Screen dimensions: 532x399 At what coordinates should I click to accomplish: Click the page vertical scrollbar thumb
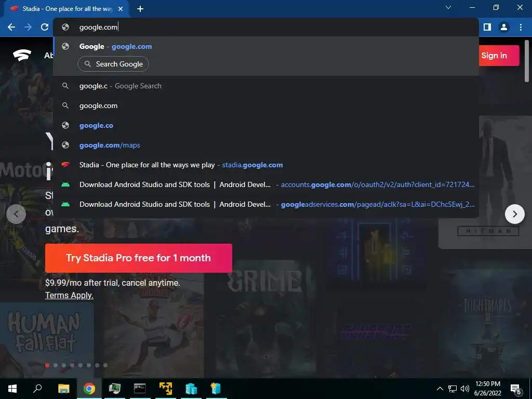pyautogui.click(x=527, y=61)
